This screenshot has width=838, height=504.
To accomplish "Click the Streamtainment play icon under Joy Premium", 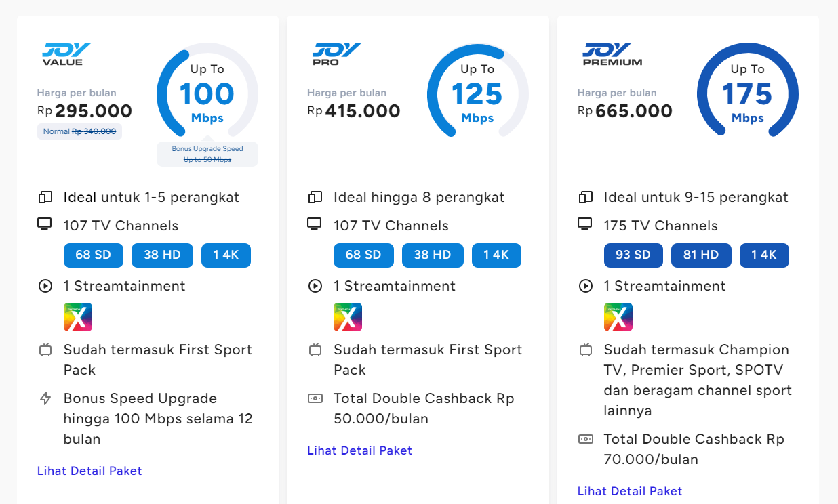I will click(x=585, y=286).
